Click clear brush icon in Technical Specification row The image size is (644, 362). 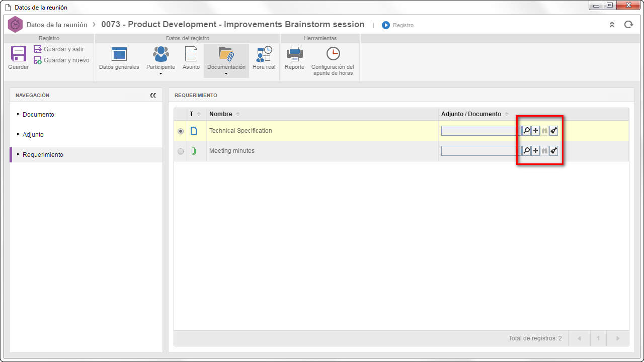553,131
